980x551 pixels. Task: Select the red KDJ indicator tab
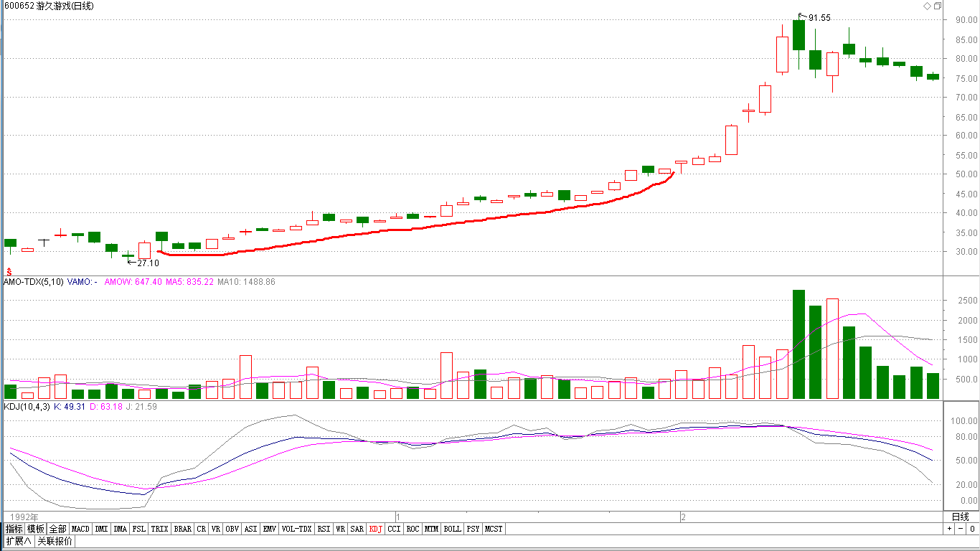tap(376, 529)
